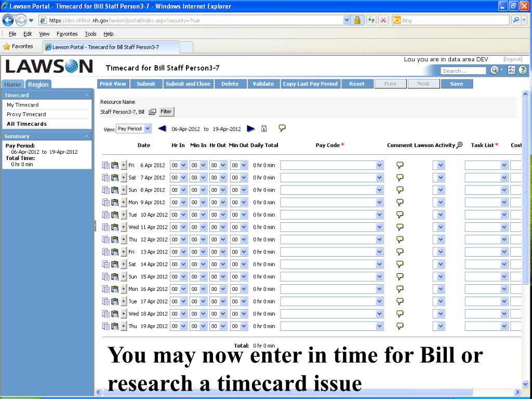Click the Submit and Close button
The width and height of the screenshot is (532, 399).
[188, 84]
